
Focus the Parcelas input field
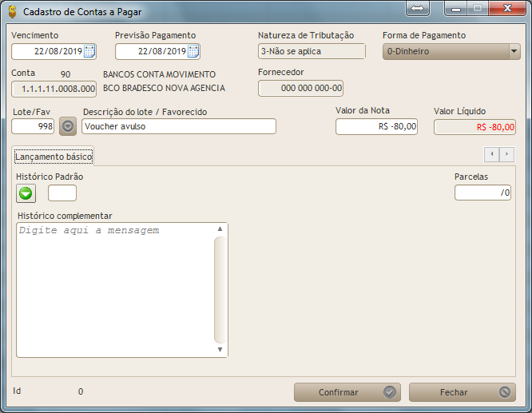(x=482, y=193)
